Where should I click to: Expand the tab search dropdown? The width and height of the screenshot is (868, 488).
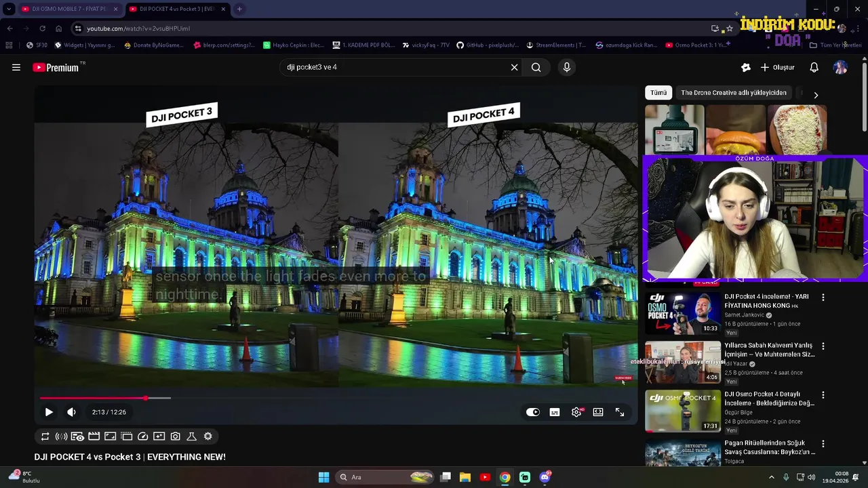pos(9,9)
